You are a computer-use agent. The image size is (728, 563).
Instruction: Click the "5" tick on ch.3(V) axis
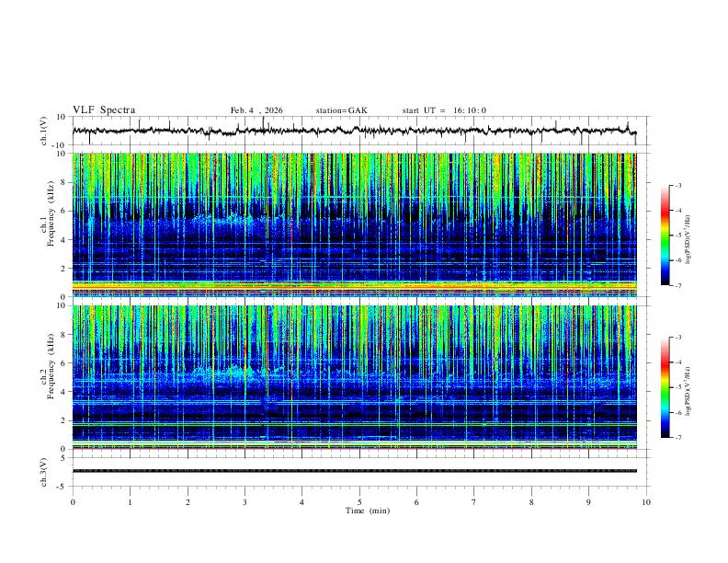64,458
